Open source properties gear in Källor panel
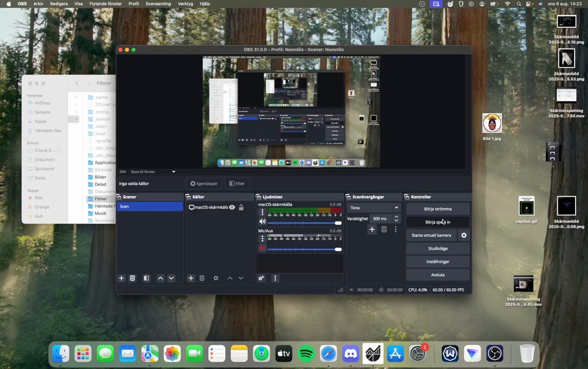This screenshot has width=588, height=369. pyautogui.click(x=216, y=278)
